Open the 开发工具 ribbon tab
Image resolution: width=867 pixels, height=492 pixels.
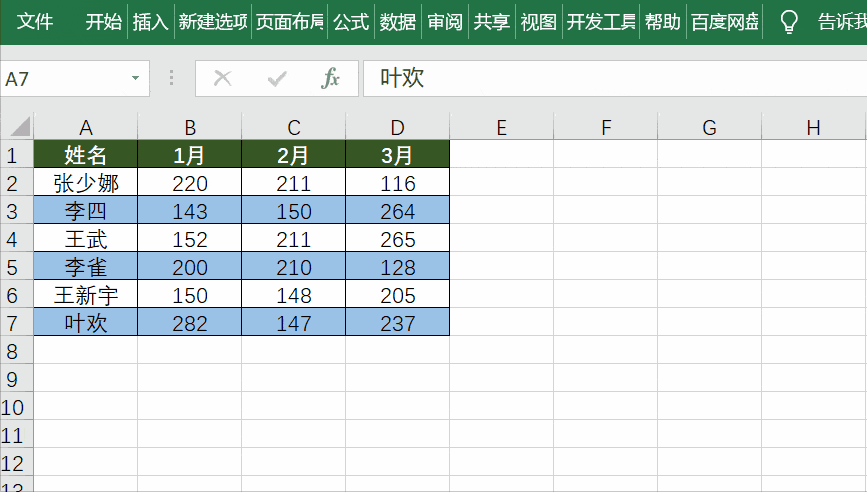[601, 22]
